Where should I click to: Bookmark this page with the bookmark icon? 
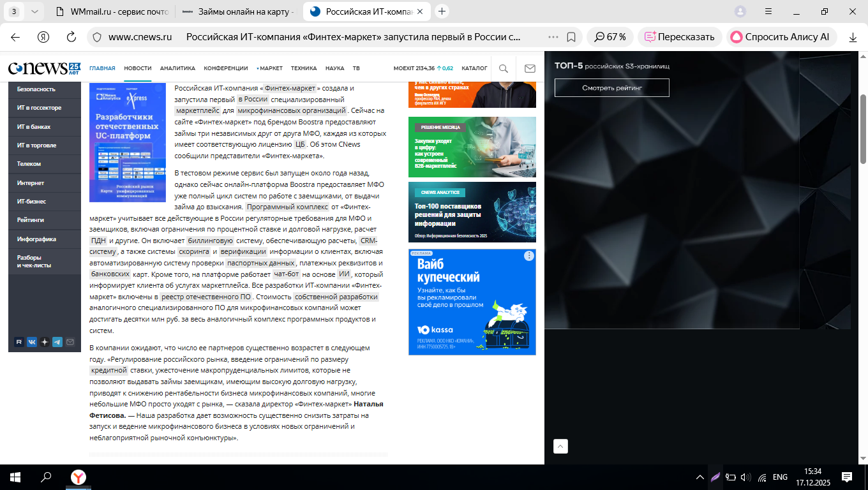(x=572, y=37)
